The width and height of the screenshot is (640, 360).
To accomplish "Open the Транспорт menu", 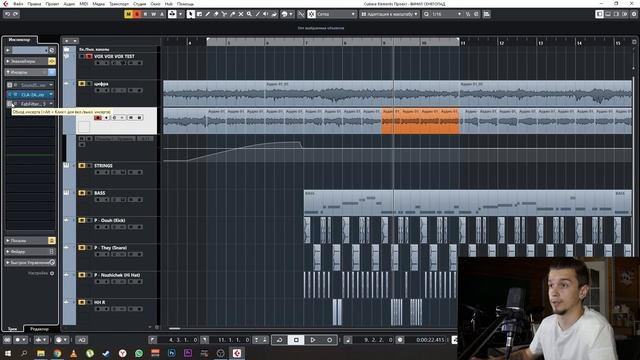I will coord(119,4).
